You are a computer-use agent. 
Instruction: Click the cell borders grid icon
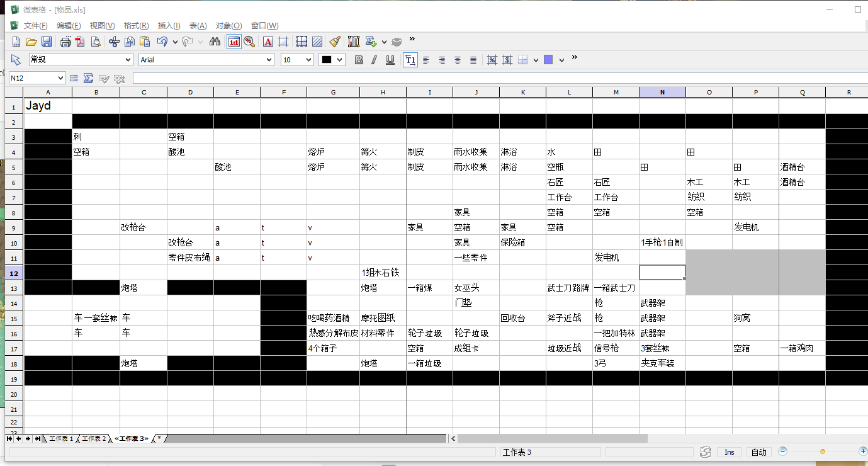(302, 42)
